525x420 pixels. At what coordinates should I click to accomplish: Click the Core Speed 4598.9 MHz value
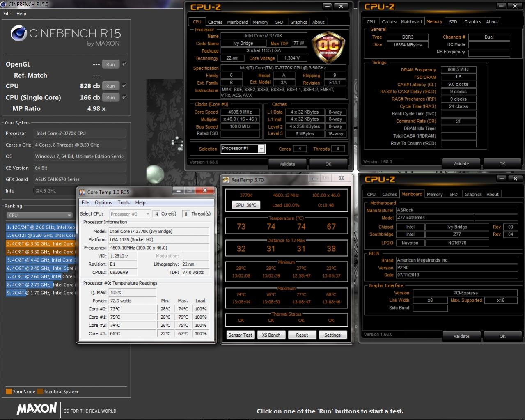click(x=241, y=112)
